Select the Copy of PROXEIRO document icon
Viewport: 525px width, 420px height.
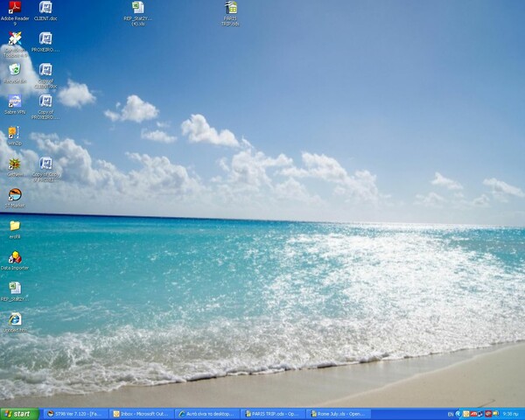[45, 101]
